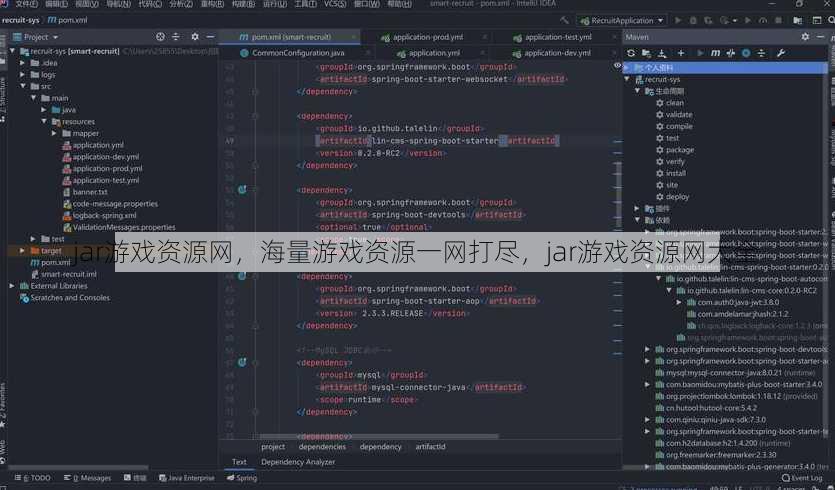Expand External Libraries node
This screenshot has height=490, width=835.
coord(12,285)
